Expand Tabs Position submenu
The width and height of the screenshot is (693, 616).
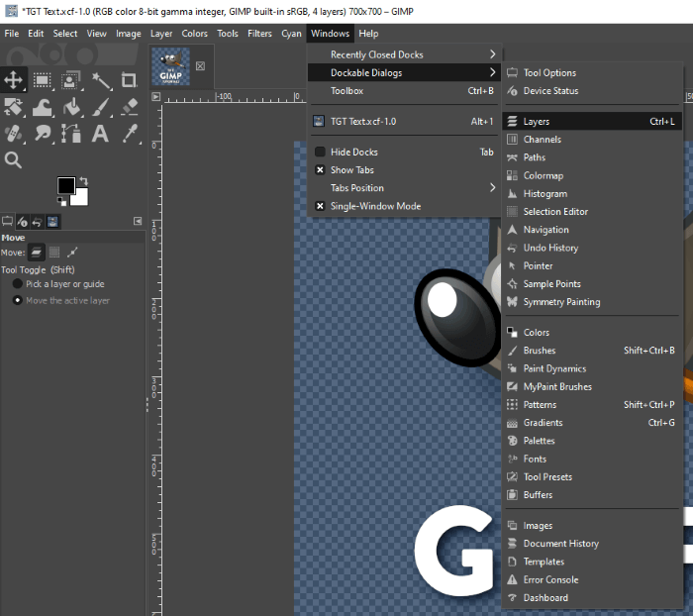(x=404, y=188)
